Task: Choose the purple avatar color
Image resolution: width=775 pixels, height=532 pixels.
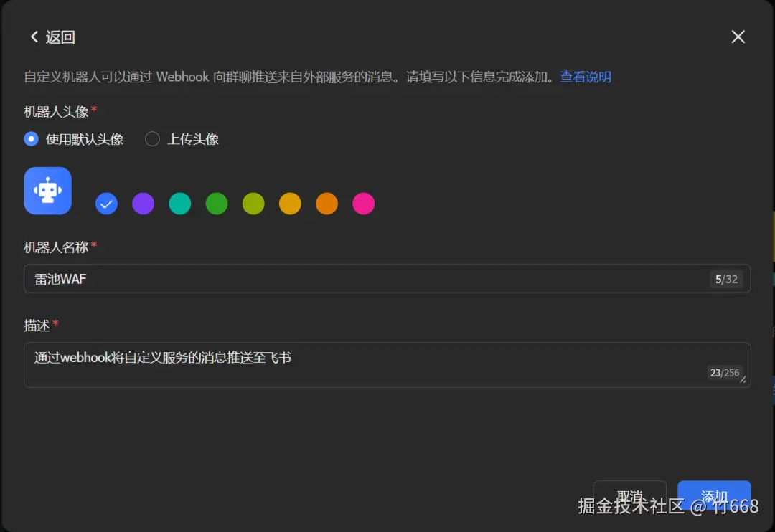Action: (x=143, y=204)
